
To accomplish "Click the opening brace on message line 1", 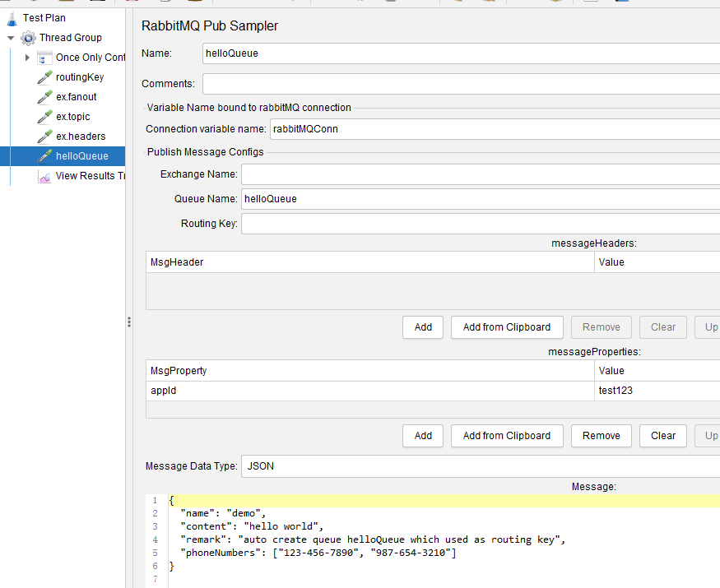I will point(172,501).
